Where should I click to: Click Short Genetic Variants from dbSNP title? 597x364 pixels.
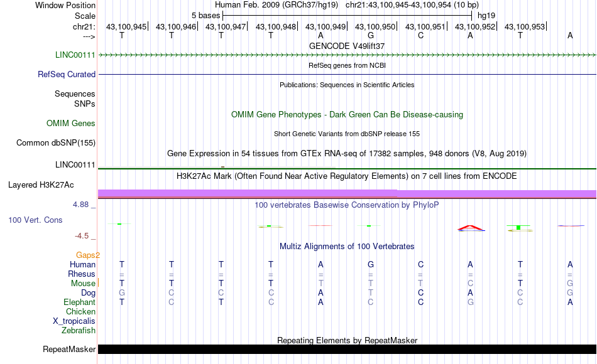(347, 134)
